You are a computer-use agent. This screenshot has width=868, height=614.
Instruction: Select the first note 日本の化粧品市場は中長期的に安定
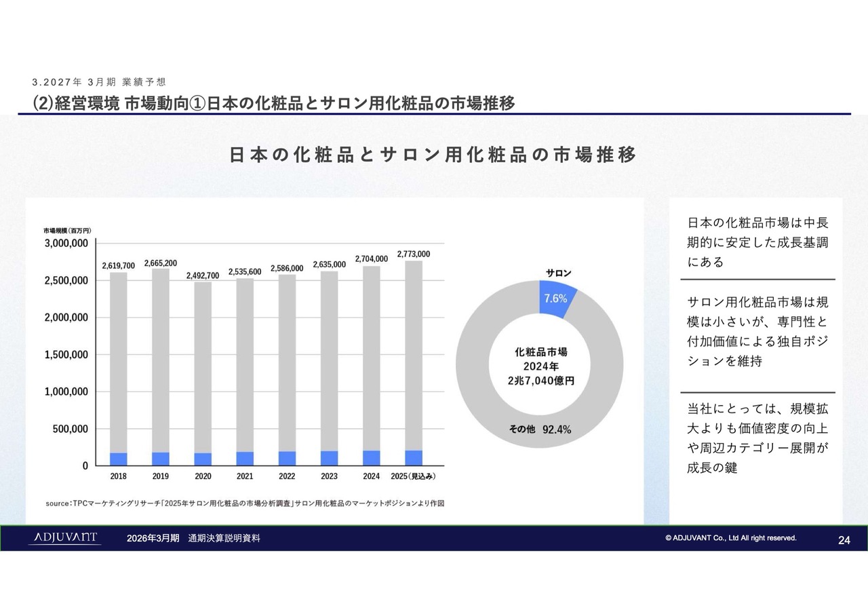tap(757, 242)
